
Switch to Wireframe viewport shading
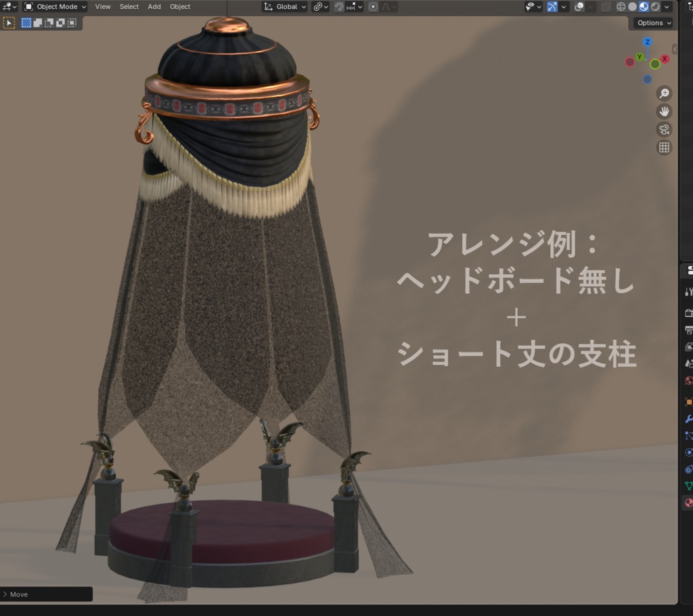click(x=621, y=7)
